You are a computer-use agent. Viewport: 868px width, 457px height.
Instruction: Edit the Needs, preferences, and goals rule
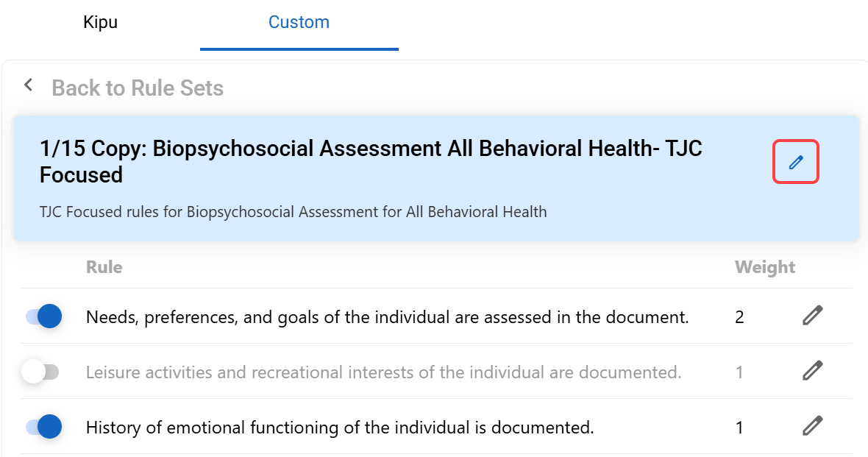click(x=811, y=316)
